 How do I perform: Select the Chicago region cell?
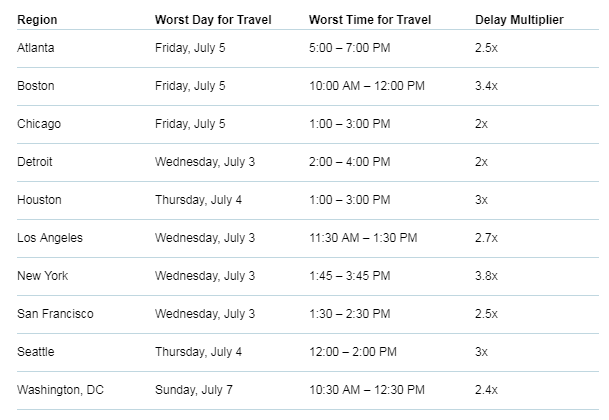pyautogui.click(x=39, y=124)
